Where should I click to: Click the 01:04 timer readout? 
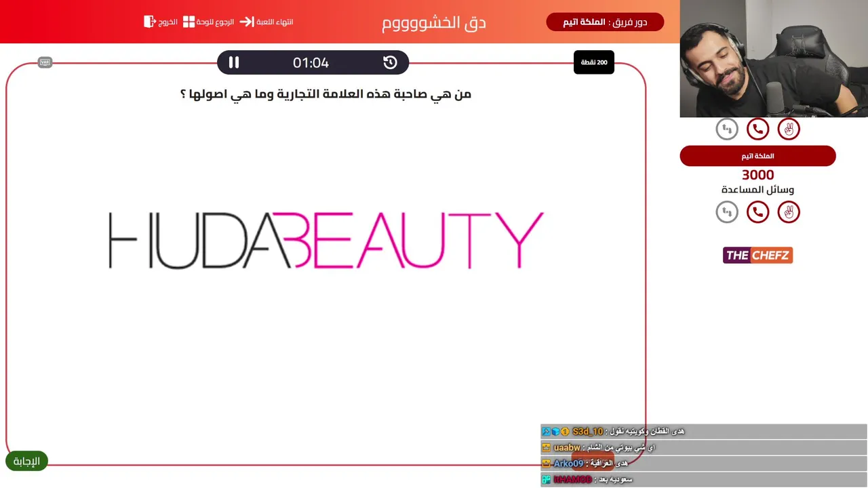tap(311, 63)
